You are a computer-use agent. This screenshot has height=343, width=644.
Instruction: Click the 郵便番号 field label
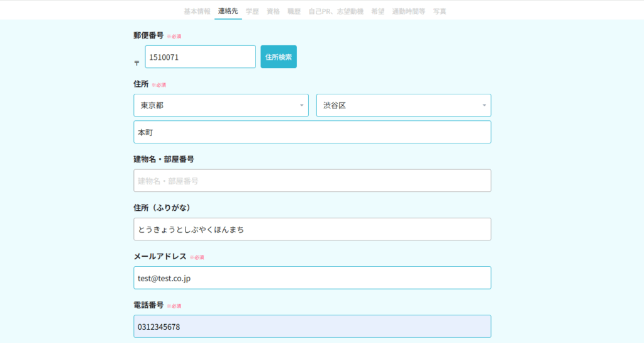148,35
